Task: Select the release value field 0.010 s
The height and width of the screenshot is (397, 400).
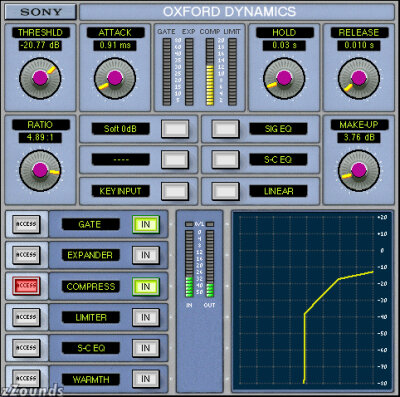Action: pos(359,45)
